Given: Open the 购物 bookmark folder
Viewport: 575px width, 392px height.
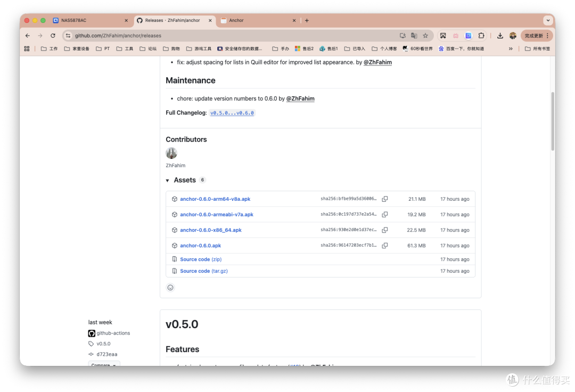Looking at the screenshot, I should click(x=171, y=48).
